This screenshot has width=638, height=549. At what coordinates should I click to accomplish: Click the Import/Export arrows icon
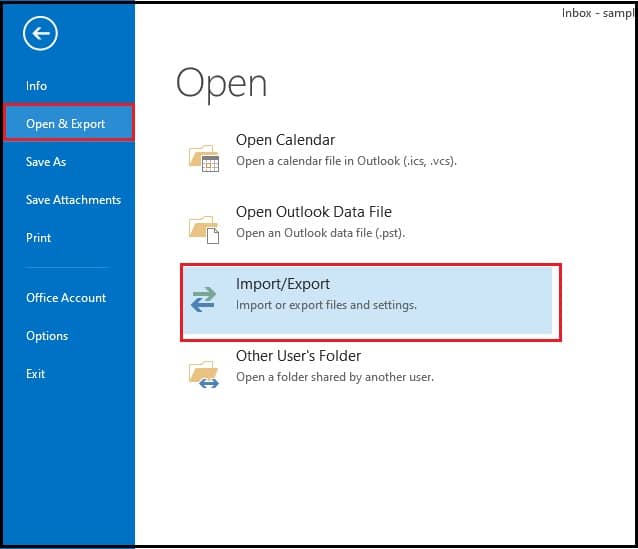point(203,299)
